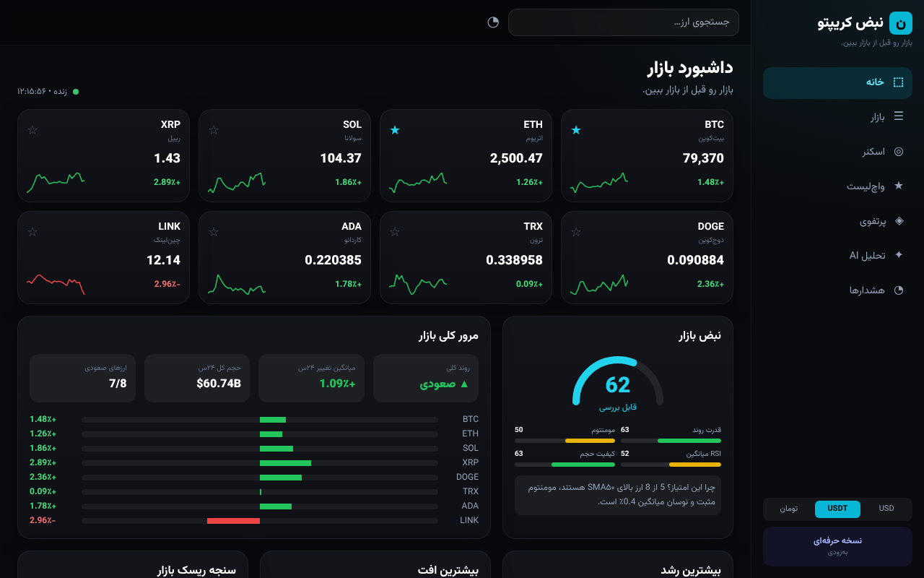
Task: Click the بیشترین افت panel heading
Action: tap(448, 571)
